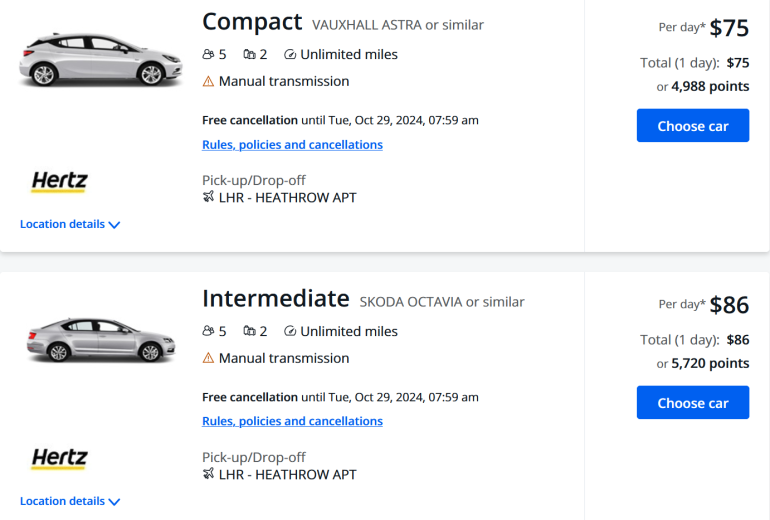Click luggage bags icon on Compact listing

pyautogui.click(x=249, y=55)
